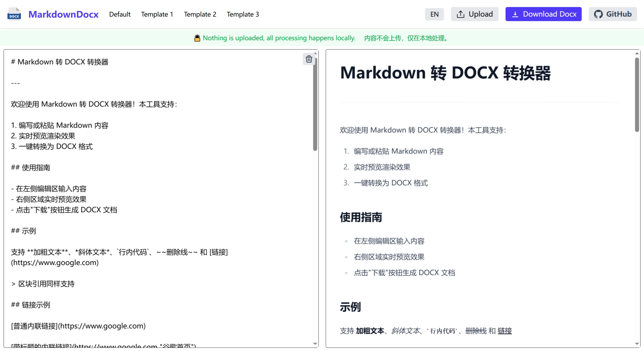Click the '## 链接示例' line in editor
The height and width of the screenshot is (351, 644).
pos(30,305)
